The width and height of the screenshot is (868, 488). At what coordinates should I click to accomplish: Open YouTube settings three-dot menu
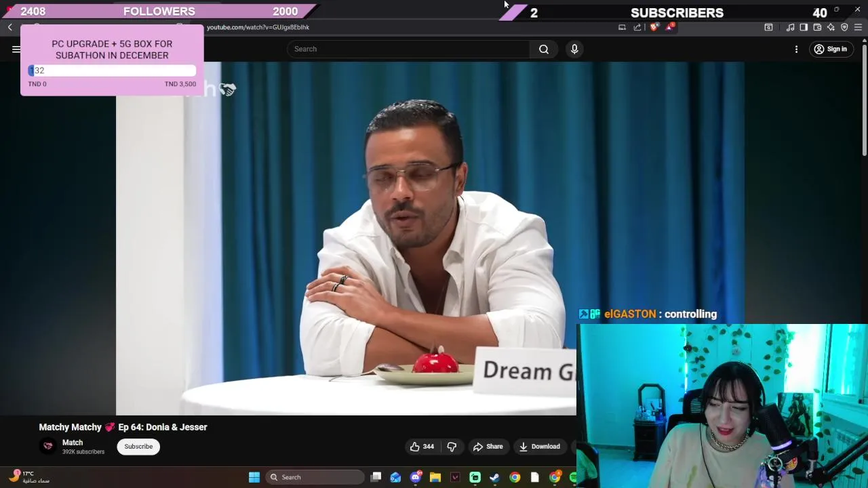point(797,49)
